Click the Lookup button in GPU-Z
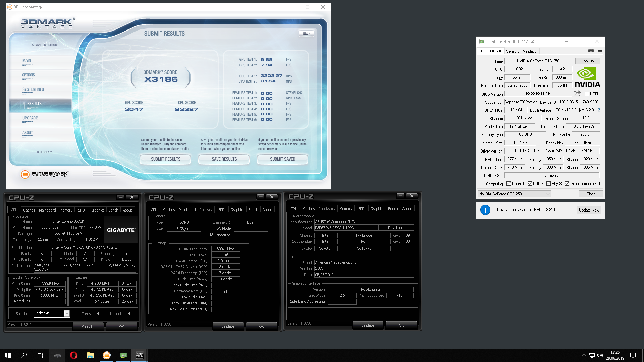This screenshot has height=362, width=644. click(588, 61)
